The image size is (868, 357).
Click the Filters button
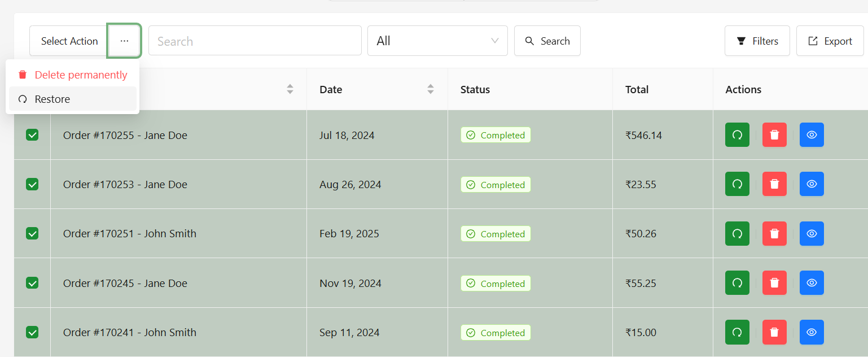(x=757, y=41)
